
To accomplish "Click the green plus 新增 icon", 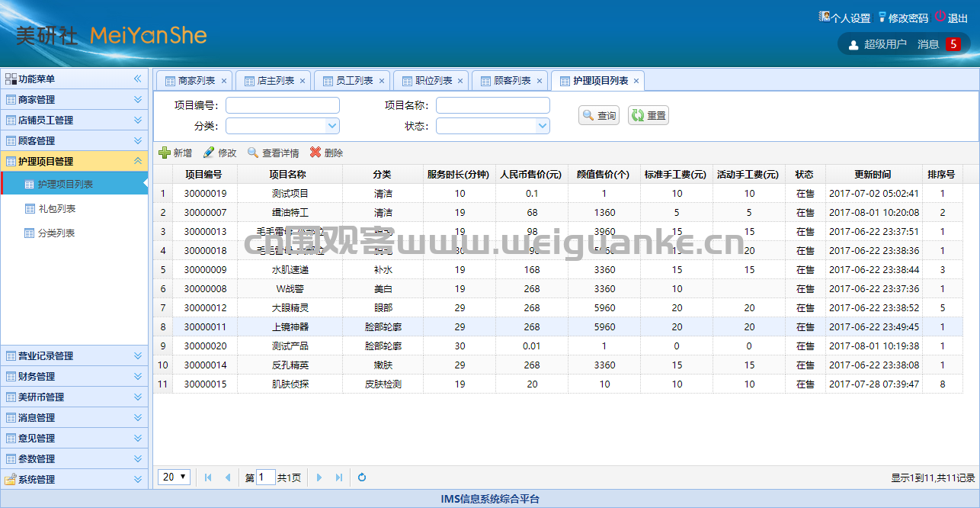I will click(x=164, y=153).
